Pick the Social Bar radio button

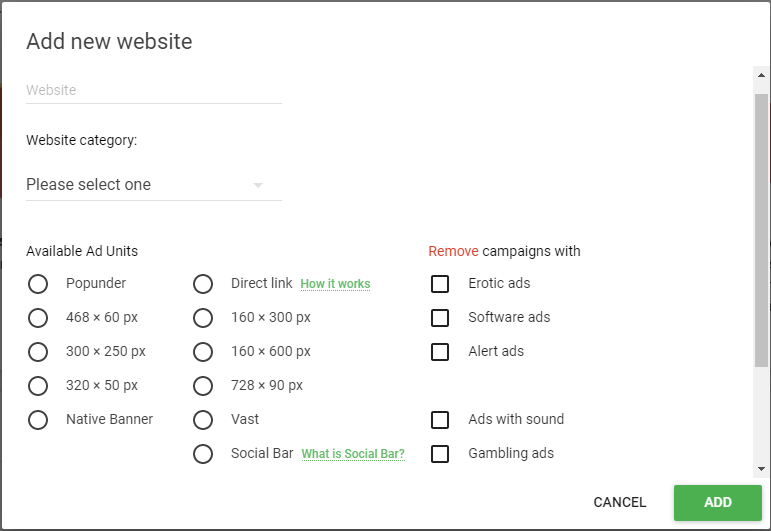tap(203, 454)
